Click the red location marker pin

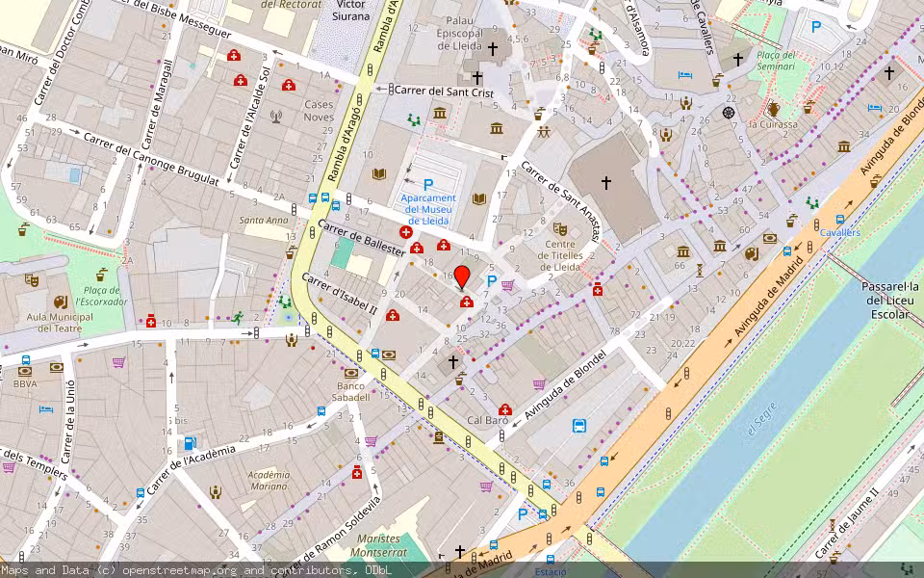coord(462,277)
